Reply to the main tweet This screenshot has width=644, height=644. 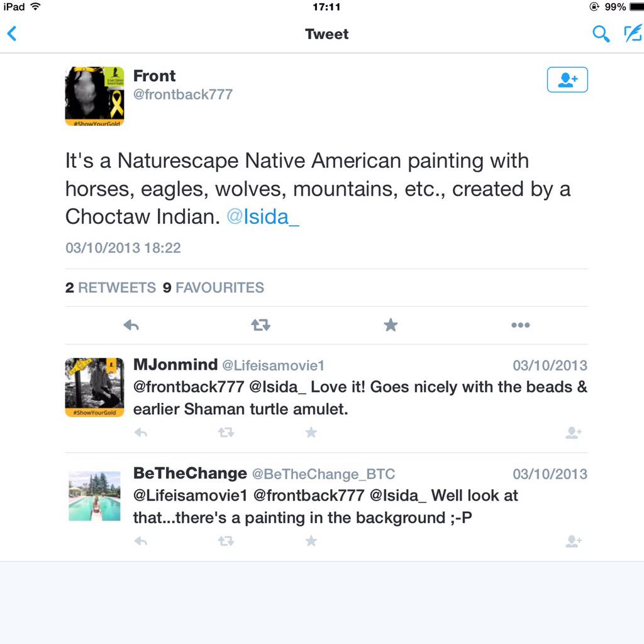[131, 325]
